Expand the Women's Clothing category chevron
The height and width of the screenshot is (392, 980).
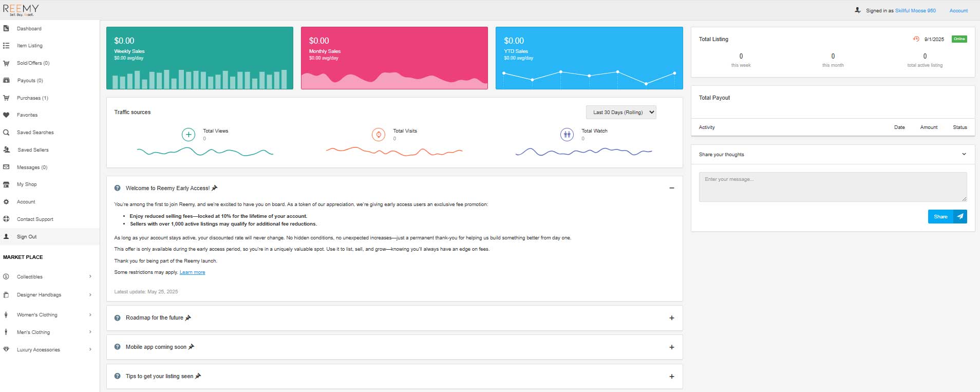pyautogui.click(x=90, y=315)
